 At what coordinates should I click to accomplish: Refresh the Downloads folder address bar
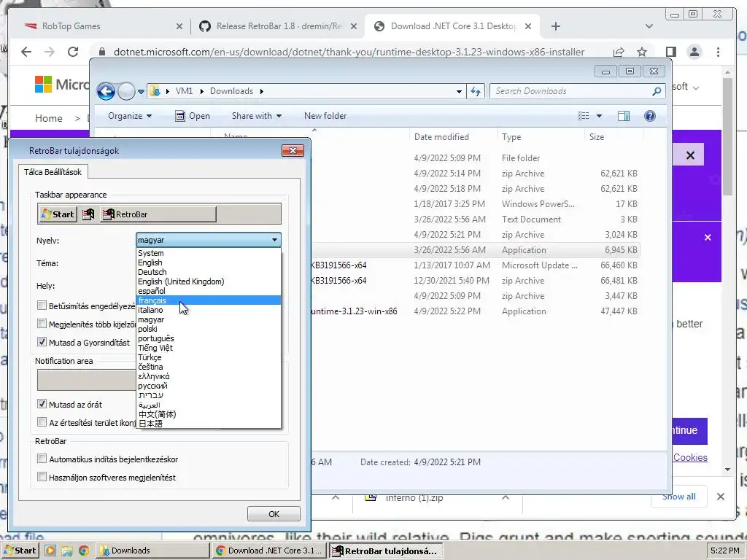click(476, 91)
